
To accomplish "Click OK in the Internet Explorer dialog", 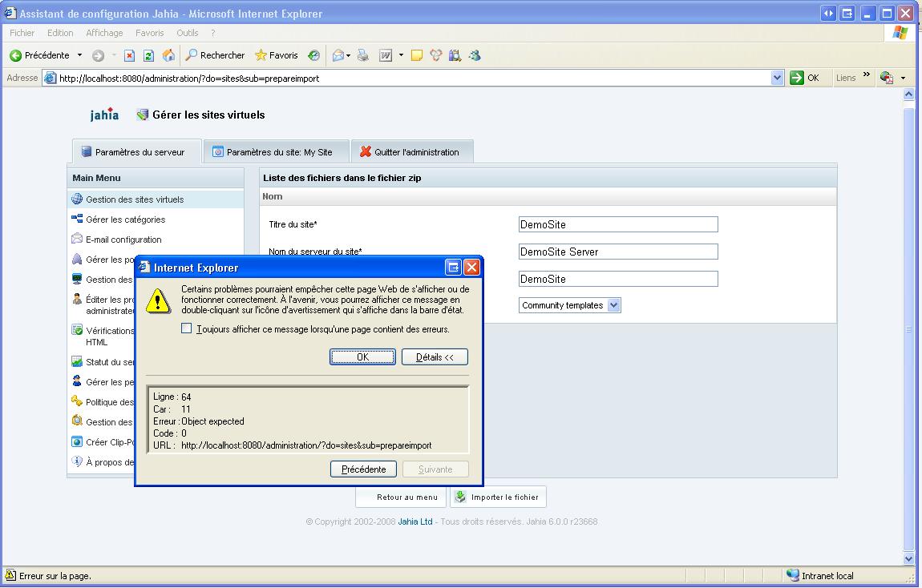I will tap(362, 356).
